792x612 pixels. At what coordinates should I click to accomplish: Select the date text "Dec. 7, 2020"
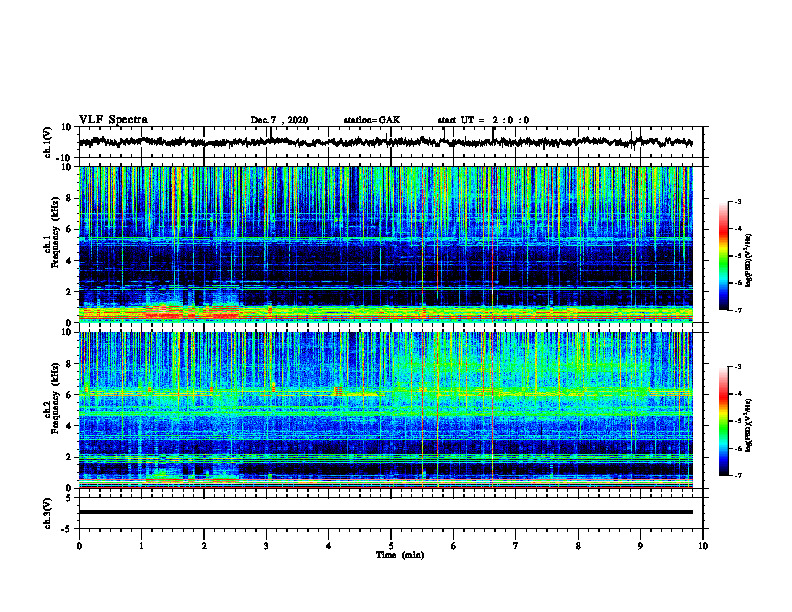[x=279, y=120]
